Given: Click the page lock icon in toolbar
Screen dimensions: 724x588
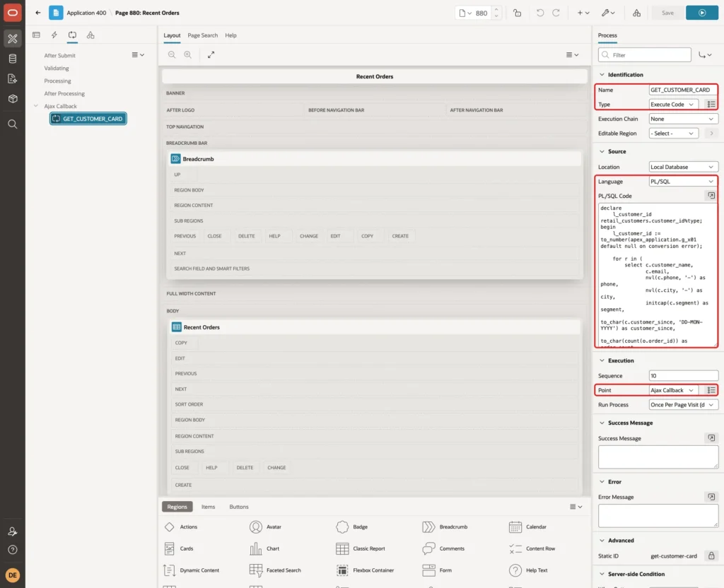Looking at the screenshot, I should (517, 13).
